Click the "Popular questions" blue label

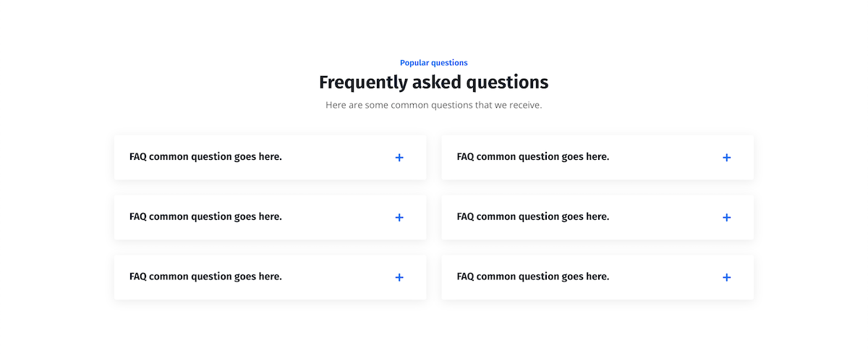tap(434, 63)
